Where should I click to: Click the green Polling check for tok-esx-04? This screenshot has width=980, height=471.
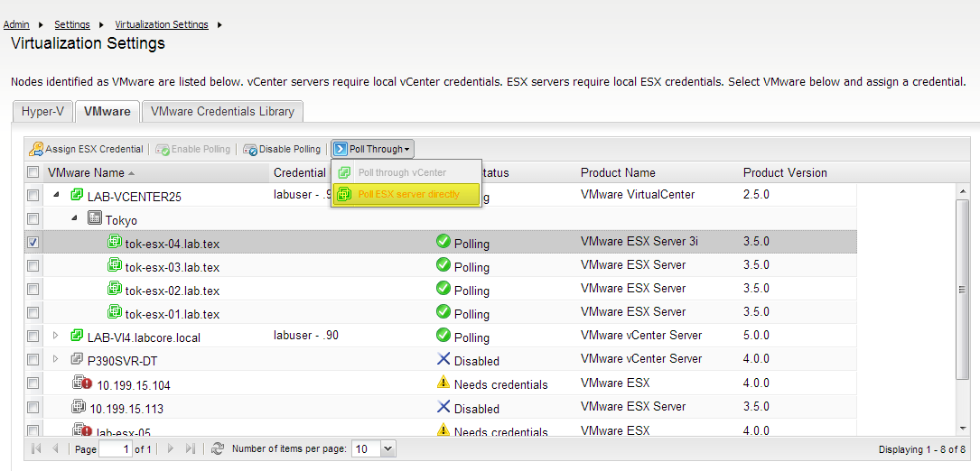pyautogui.click(x=443, y=241)
